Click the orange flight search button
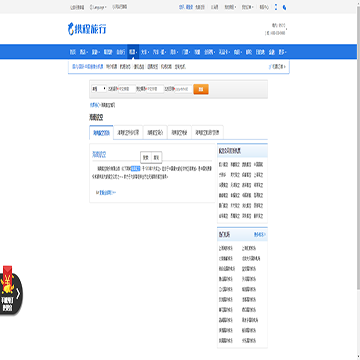Image resolution: width=360 pixels, height=360 pixels. (x=201, y=89)
